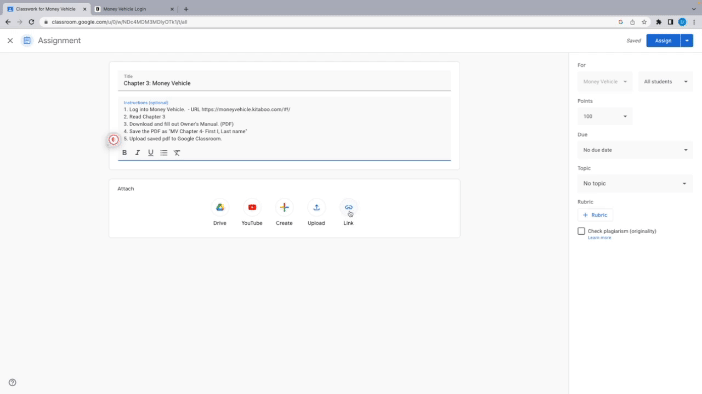Click instruction line '2. Read Chapter 3'
Image resolution: width=702 pixels, height=394 pixels.
tap(144, 117)
